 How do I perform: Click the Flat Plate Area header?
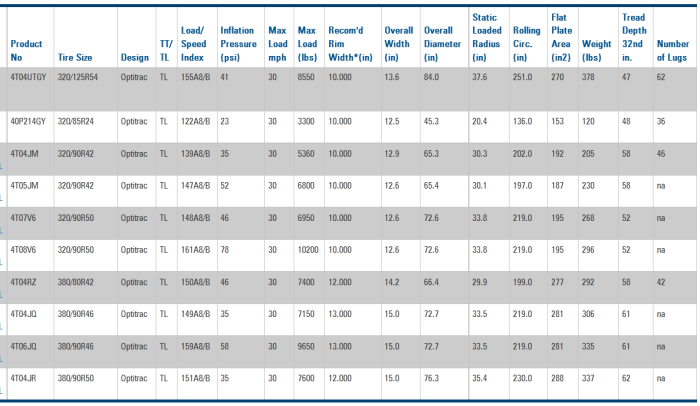coord(562,37)
